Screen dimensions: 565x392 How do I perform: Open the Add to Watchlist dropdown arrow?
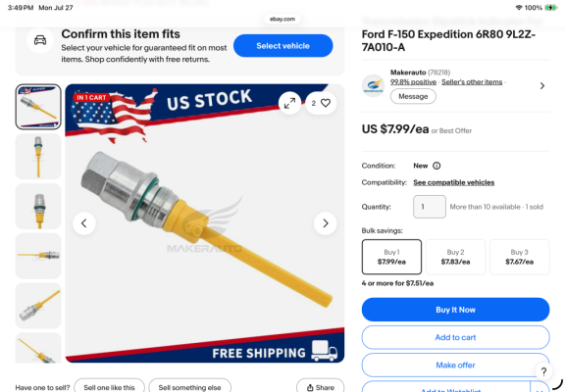tap(539, 388)
